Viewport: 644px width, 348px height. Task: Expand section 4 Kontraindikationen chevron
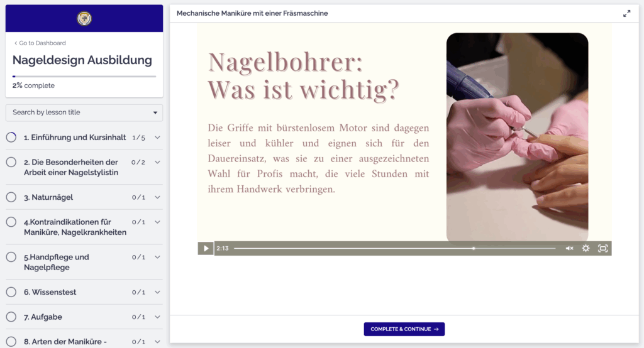[x=157, y=222]
